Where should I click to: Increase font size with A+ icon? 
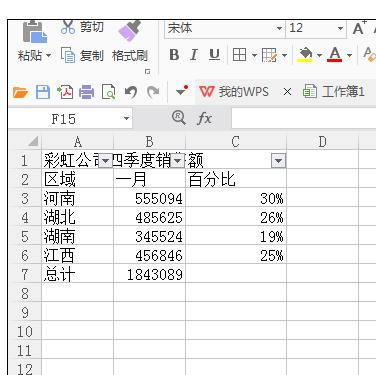pyautogui.click(x=359, y=28)
